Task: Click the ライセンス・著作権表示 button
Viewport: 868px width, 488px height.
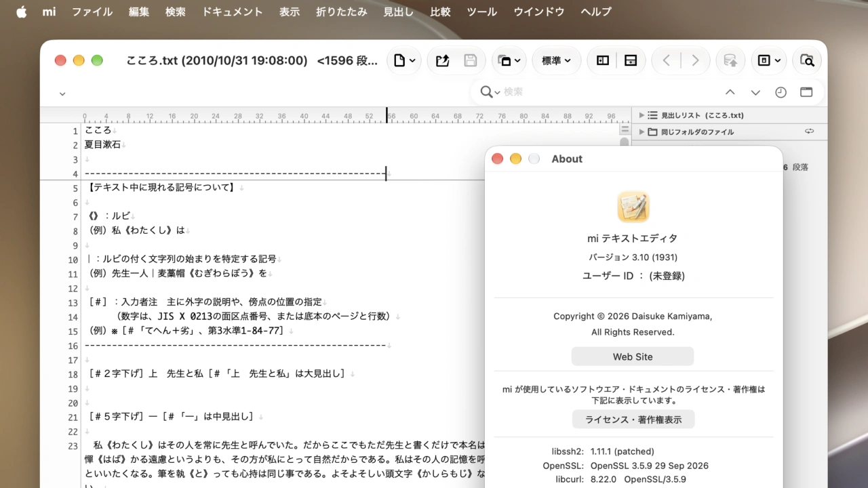Action: click(x=633, y=420)
